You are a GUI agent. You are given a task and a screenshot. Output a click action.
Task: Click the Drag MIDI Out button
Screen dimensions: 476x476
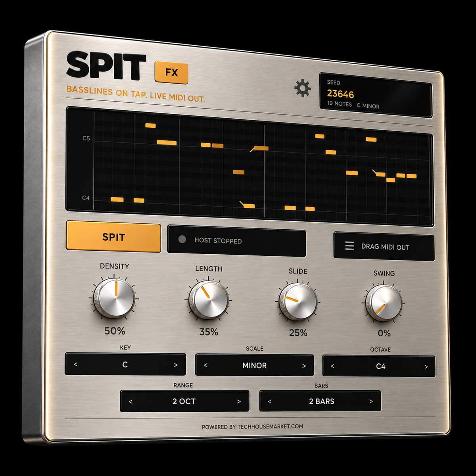tap(384, 246)
